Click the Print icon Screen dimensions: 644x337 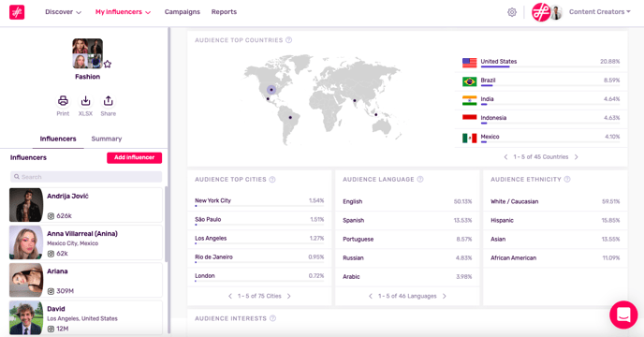[x=63, y=101]
